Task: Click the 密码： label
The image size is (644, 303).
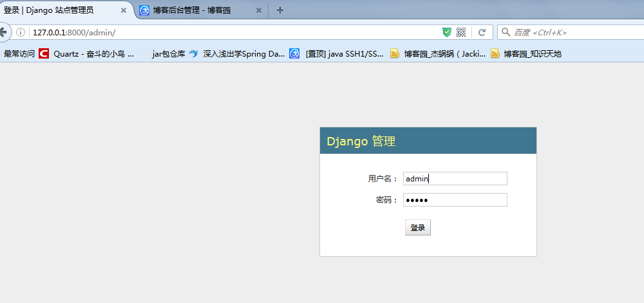Action: [387, 200]
